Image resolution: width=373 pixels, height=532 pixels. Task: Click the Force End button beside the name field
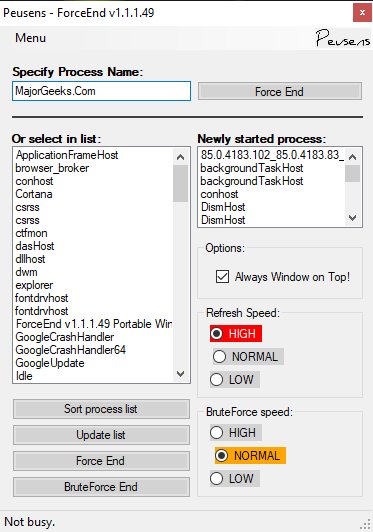(x=280, y=92)
